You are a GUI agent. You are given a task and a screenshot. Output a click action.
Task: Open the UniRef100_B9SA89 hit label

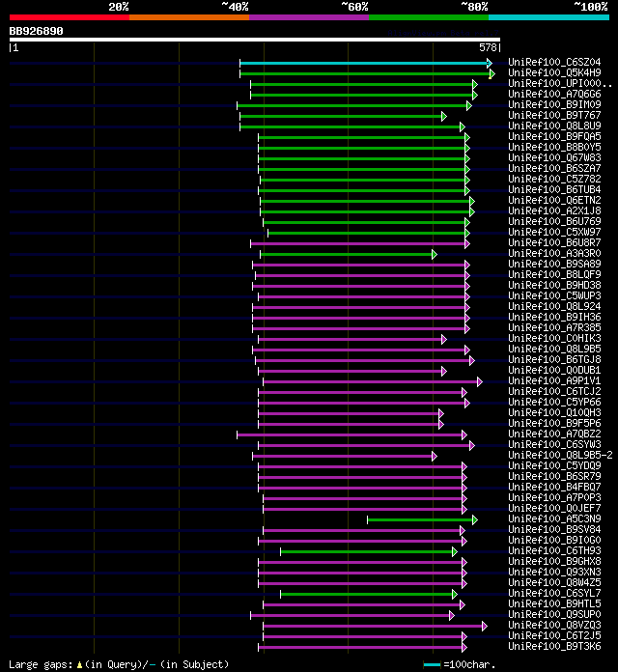click(x=554, y=265)
